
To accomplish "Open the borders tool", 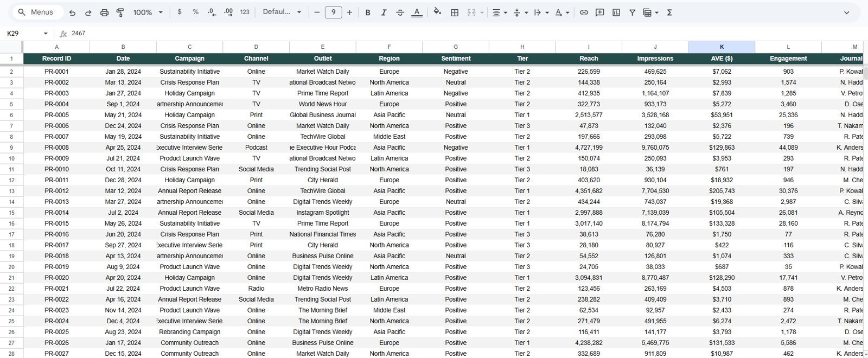I will (455, 12).
